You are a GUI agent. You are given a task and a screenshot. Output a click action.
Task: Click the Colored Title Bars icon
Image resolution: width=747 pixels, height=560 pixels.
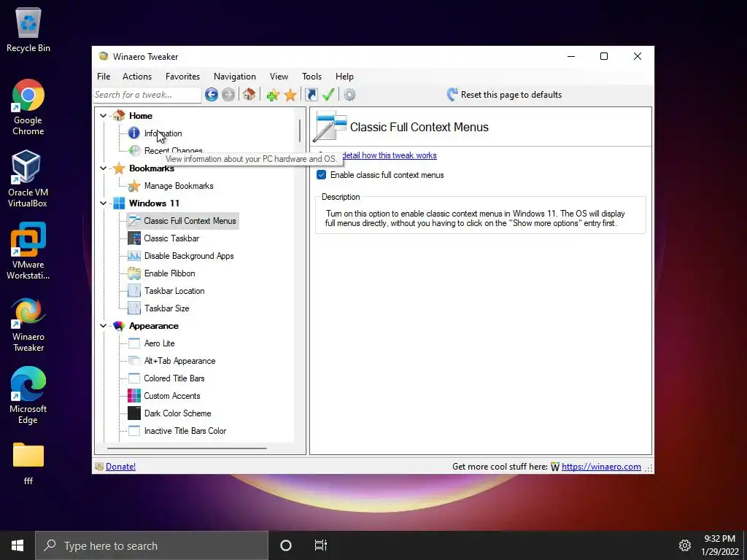134,378
